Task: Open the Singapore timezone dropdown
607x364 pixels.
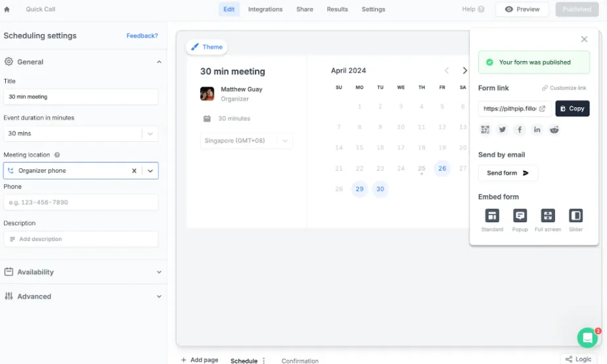Action: point(246,141)
